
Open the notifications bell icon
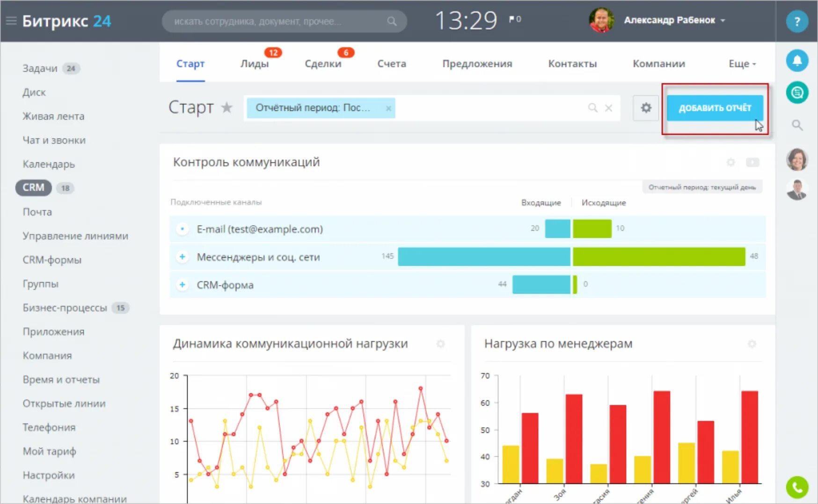point(797,61)
